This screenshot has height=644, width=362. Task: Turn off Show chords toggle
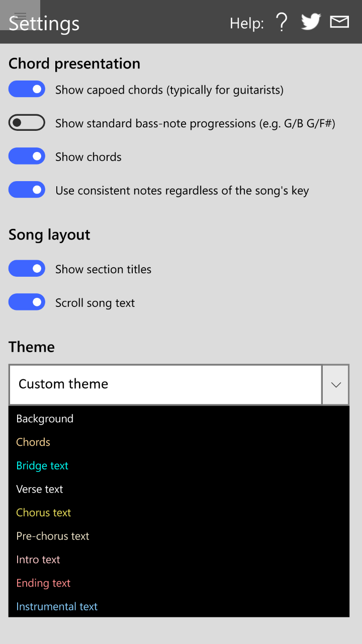[x=27, y=156]
